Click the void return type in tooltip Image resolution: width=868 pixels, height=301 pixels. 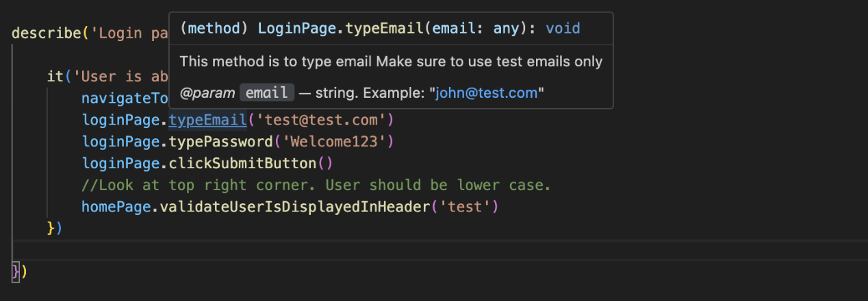tap(563, 29)
